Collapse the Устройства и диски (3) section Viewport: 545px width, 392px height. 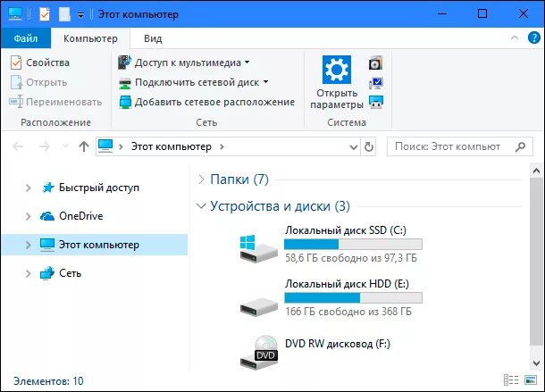click(x=201, y=206)
